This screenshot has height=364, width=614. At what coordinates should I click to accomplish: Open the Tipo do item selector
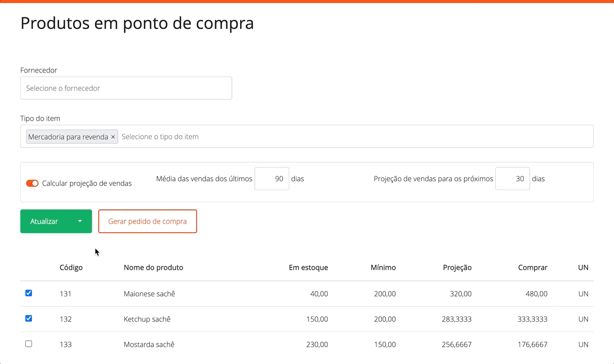(x=355, y=137)
